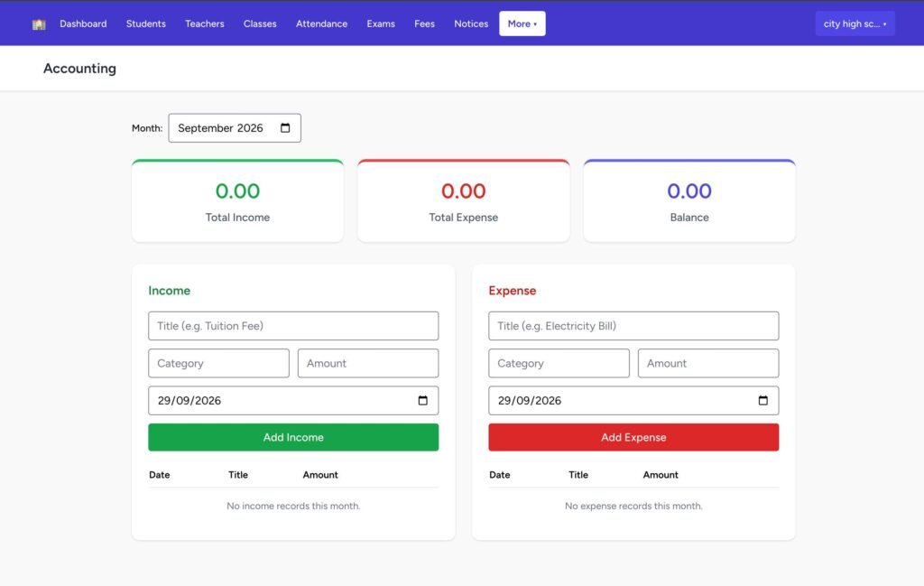Viewport: 924px width, 586px height.
Task: Go to the Exams page
Action: (381, 23)
